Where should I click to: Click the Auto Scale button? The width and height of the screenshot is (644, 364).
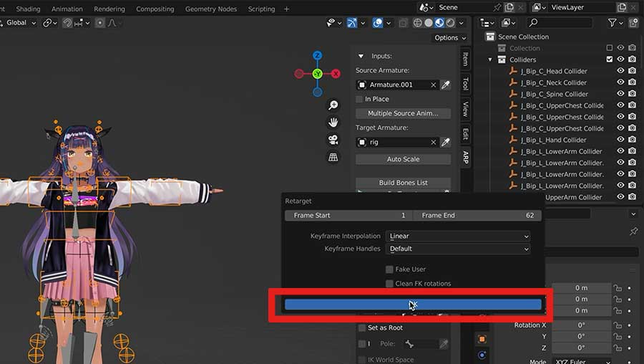404,159
